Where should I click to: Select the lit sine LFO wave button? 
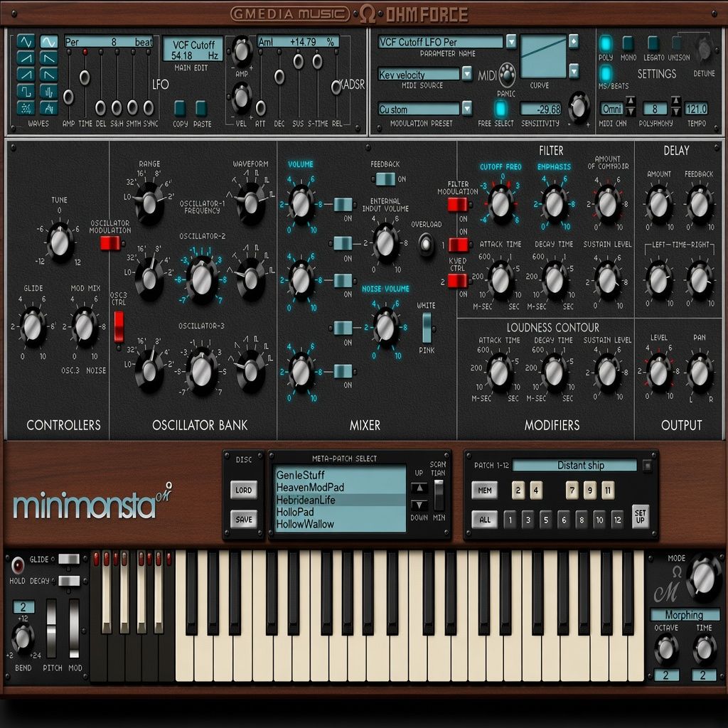click(x=48, y=42)
